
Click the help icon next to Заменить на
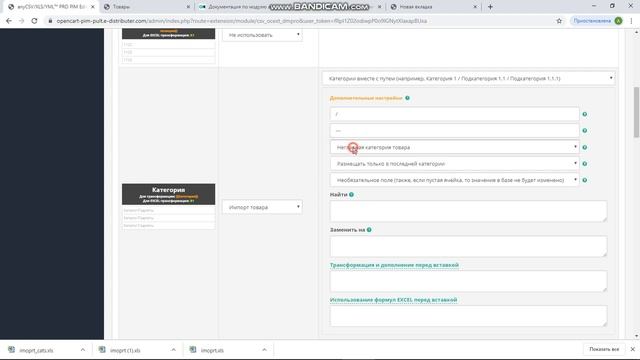[x=369, y=230]
